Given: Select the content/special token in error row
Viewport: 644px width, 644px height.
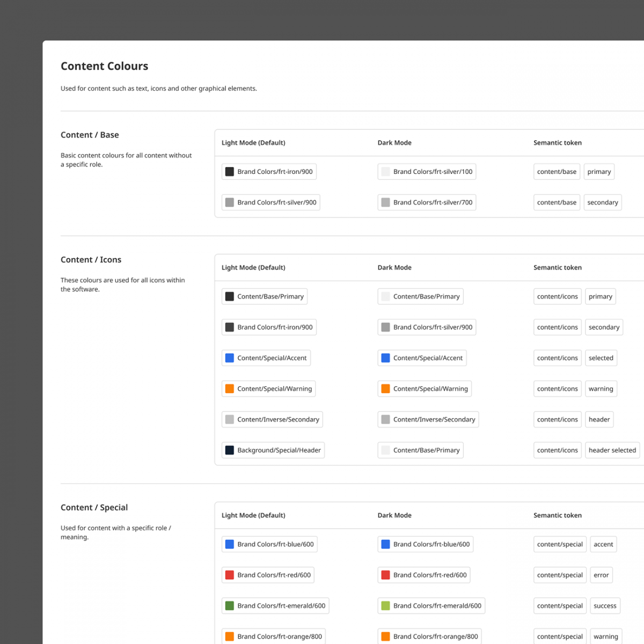Looking at the screenshot, I should click(560, 575).
